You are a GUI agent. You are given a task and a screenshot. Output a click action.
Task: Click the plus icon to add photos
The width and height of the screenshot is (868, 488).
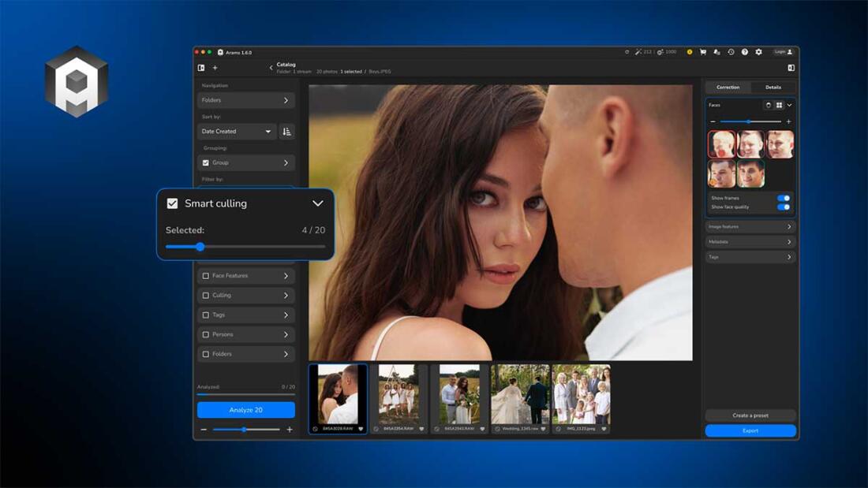pyautogui.click(x=215, y=68)
